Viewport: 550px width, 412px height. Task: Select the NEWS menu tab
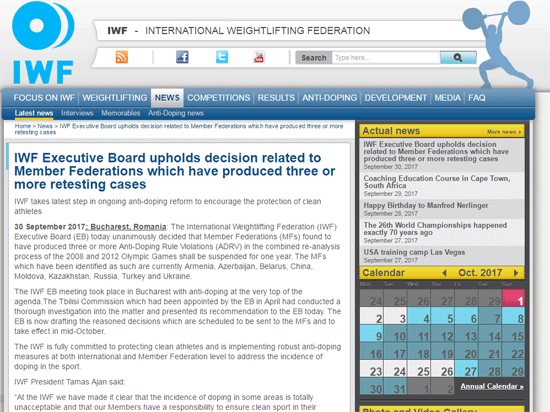point(167,98)
